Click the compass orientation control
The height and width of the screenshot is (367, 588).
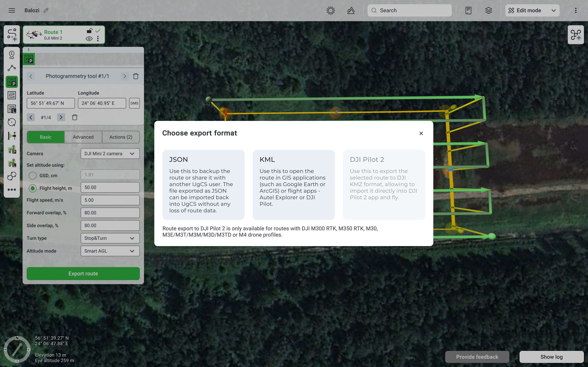tap(17, 349)
